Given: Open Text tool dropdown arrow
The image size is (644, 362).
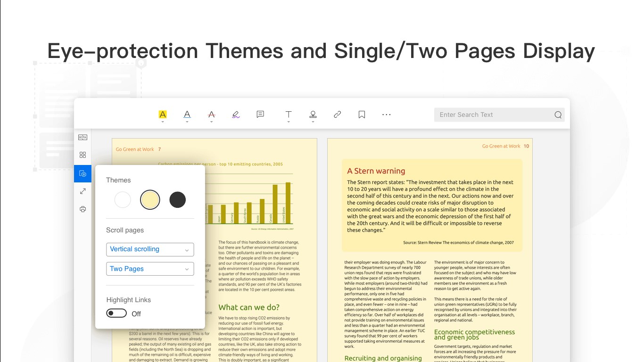Looking at the screenshot, I should (x=289, y=122).
